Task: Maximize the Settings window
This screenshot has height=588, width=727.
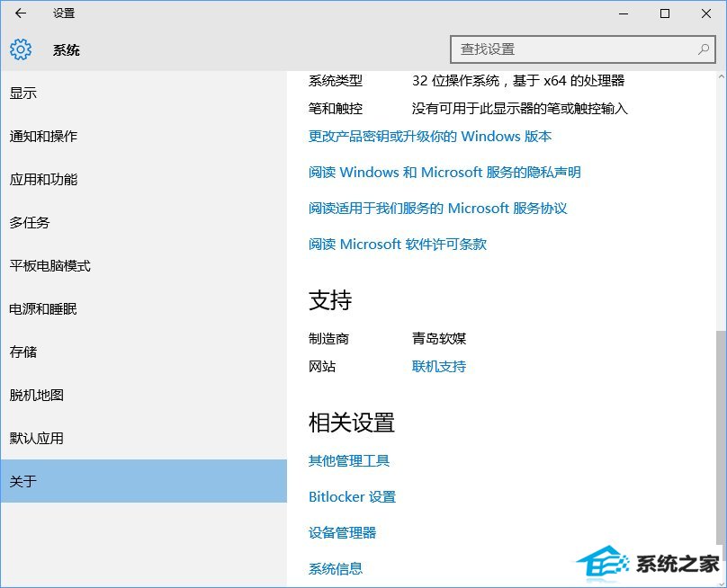Action: (x=664, y=13)
